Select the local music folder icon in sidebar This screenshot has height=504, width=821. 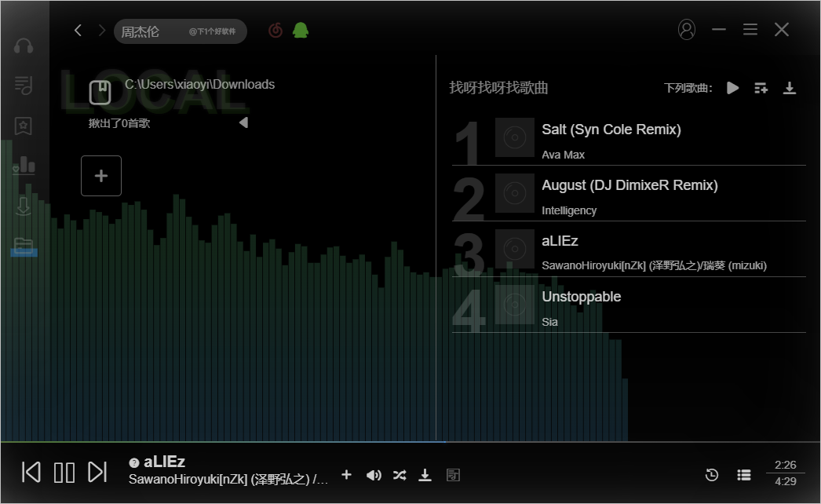click(x=24, y=247)
